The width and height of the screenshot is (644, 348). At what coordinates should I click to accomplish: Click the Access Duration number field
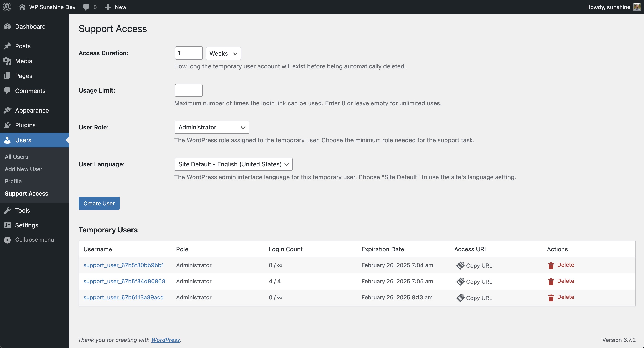(x=189, y=53)
